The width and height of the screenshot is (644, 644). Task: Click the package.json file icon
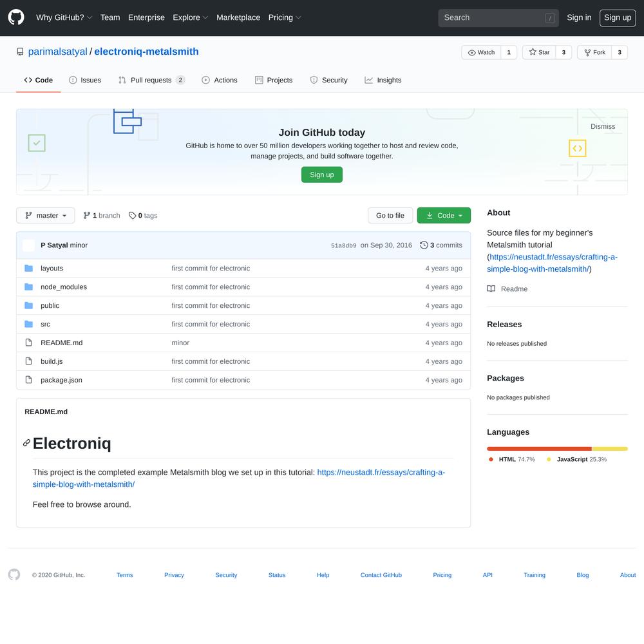[28, 380]
